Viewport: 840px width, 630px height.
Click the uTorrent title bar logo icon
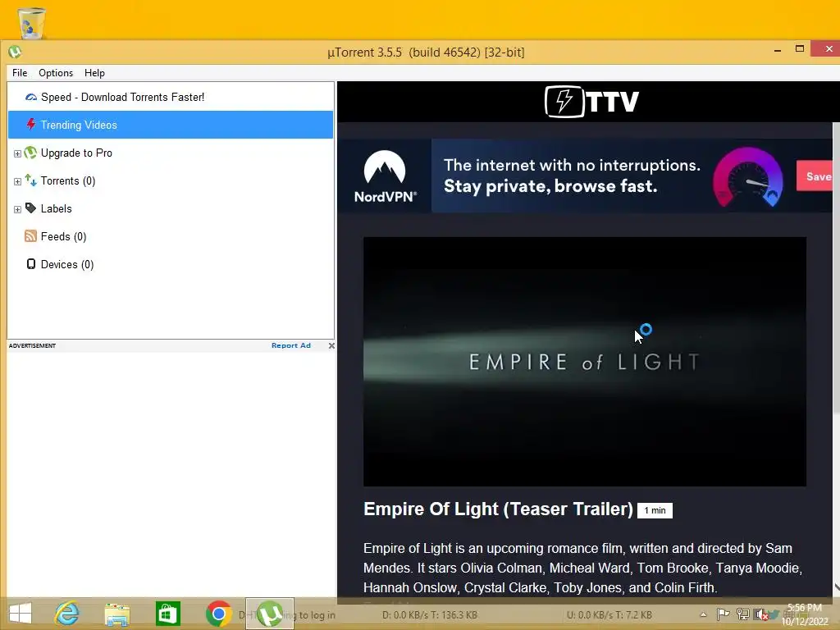[15, 52]
